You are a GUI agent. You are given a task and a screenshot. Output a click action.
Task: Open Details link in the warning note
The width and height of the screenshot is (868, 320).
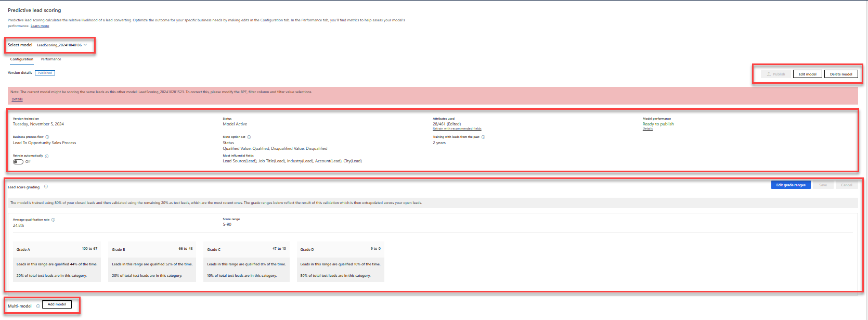17,99
